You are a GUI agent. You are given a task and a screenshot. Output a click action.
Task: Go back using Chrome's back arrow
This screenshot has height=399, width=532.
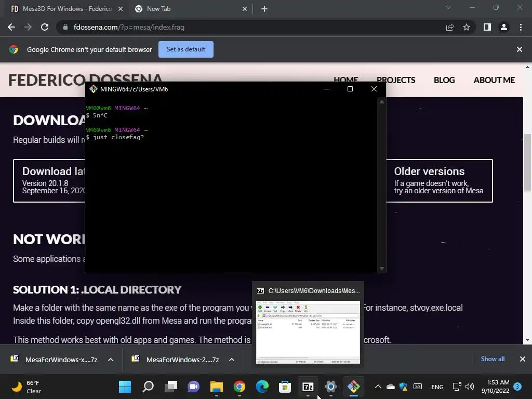[11, 27]
